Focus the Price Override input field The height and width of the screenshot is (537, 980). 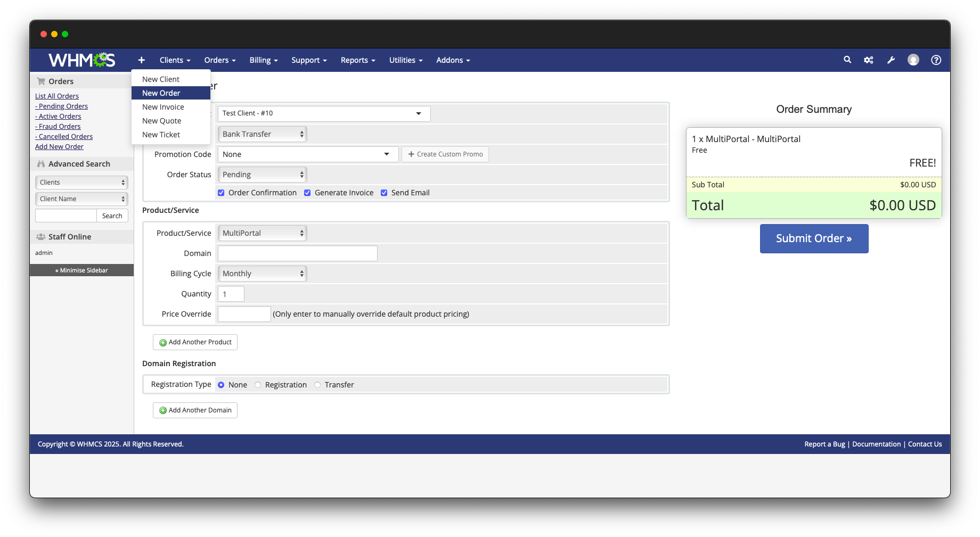pyautogui.click(x=244, y=314)
